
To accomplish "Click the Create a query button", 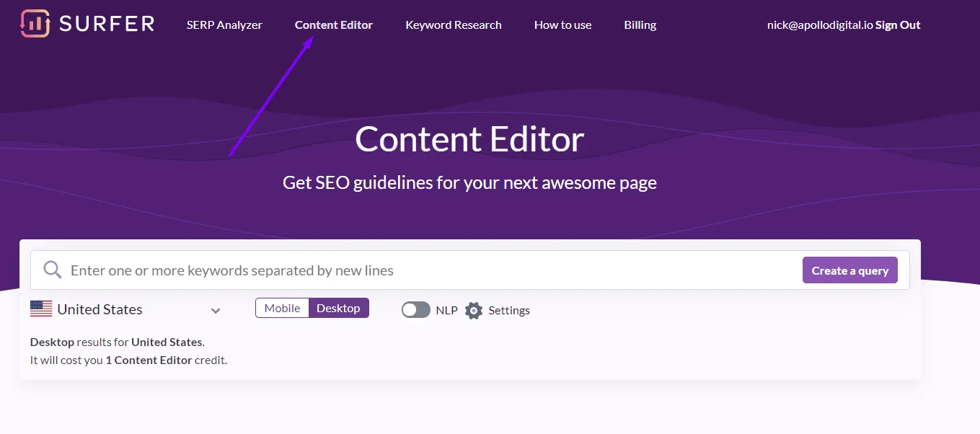I will 850,270.
